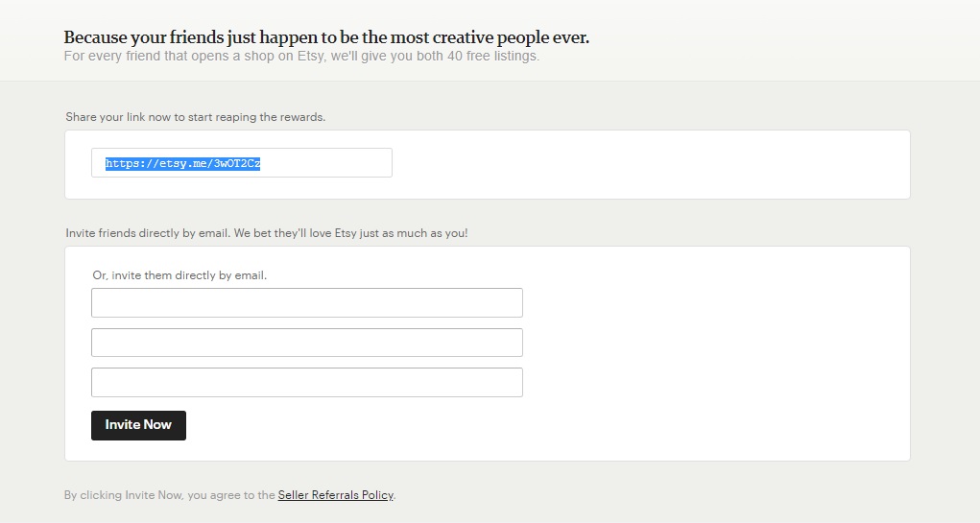The image size is (980, 523).
Task: Open the Seller Referrals Policy link
Action: pos(336,495)
